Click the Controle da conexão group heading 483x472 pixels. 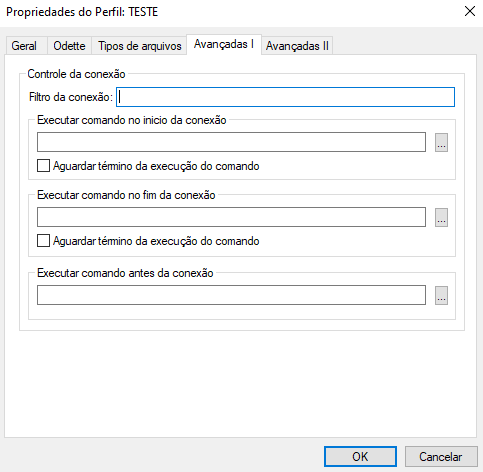pyautogui.click(x=76, y=74)
